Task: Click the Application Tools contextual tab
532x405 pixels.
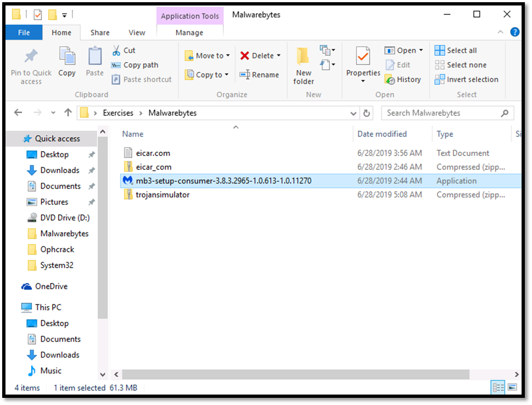Action: [189, 16]
